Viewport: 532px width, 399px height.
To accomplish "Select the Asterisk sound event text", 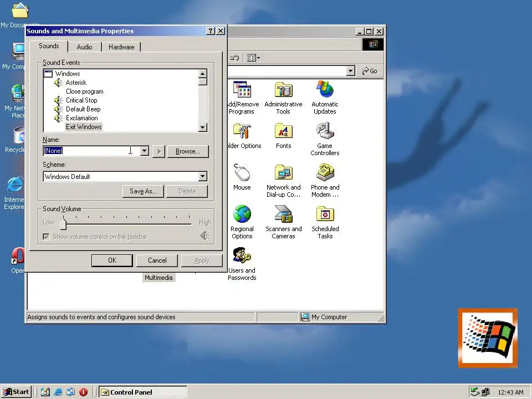I will click(76, 83).
